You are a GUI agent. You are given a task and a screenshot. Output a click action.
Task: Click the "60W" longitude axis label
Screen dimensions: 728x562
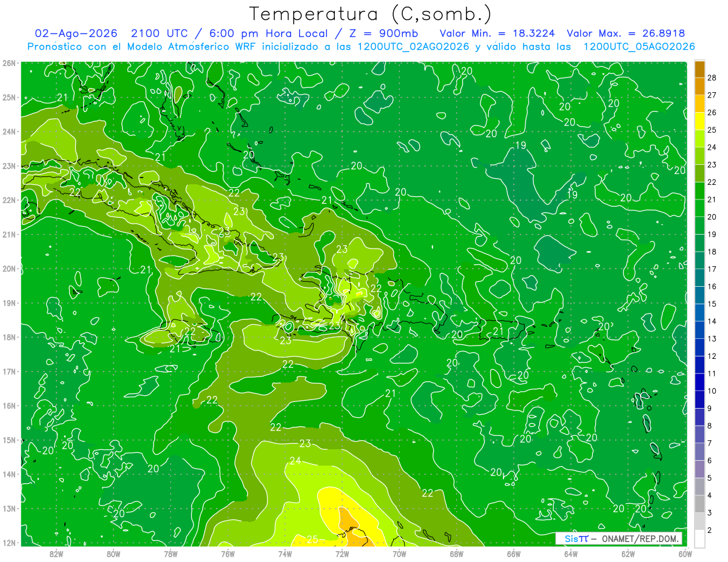[x=685, y=554]
